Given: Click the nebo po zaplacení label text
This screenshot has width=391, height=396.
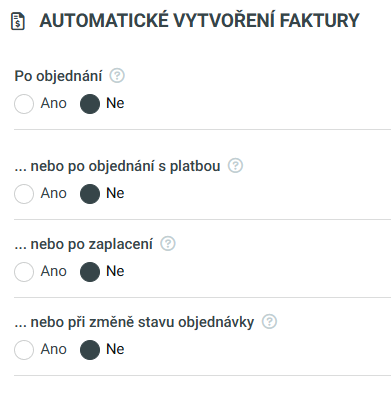Looking at the screenshot, I should (x=84, y=244).
